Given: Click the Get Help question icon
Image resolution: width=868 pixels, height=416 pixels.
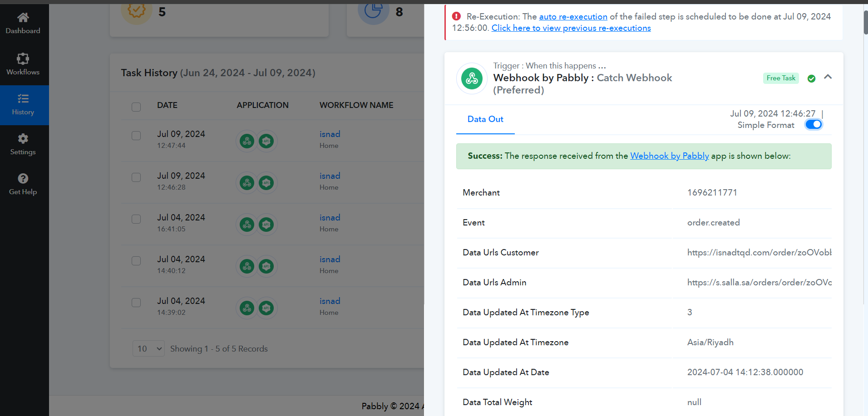Looking at the screenshot, I should click(23, 178).
